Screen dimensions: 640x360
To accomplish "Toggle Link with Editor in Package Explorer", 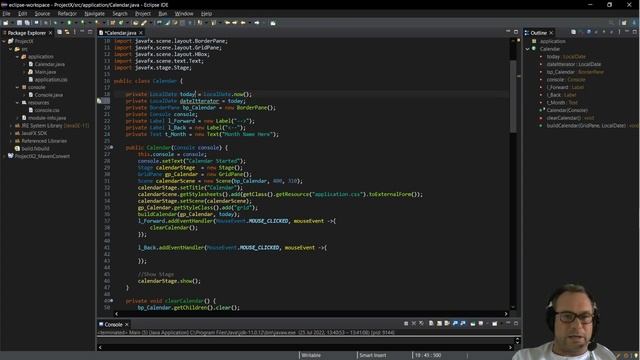I will click(x=67, y=32).
